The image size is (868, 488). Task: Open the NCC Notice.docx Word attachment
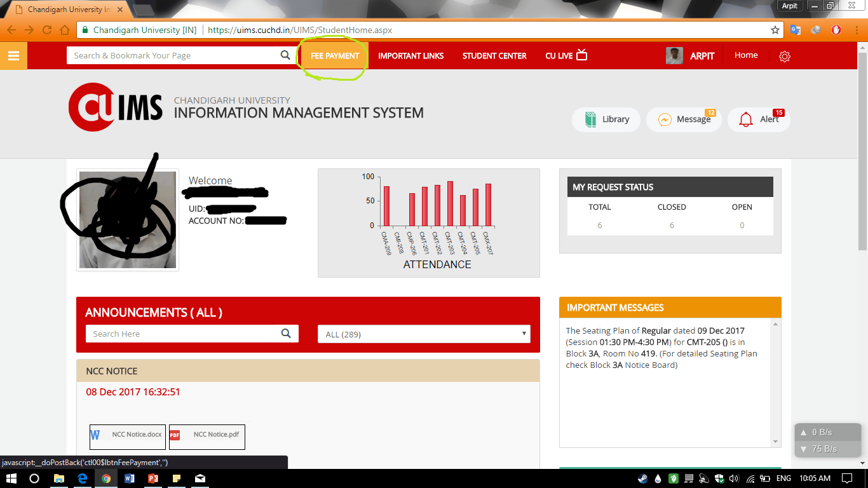coord(128,437)
